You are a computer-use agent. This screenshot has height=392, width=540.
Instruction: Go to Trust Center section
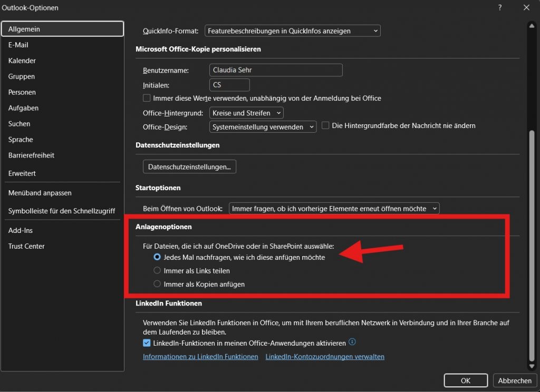coord(26,246)
